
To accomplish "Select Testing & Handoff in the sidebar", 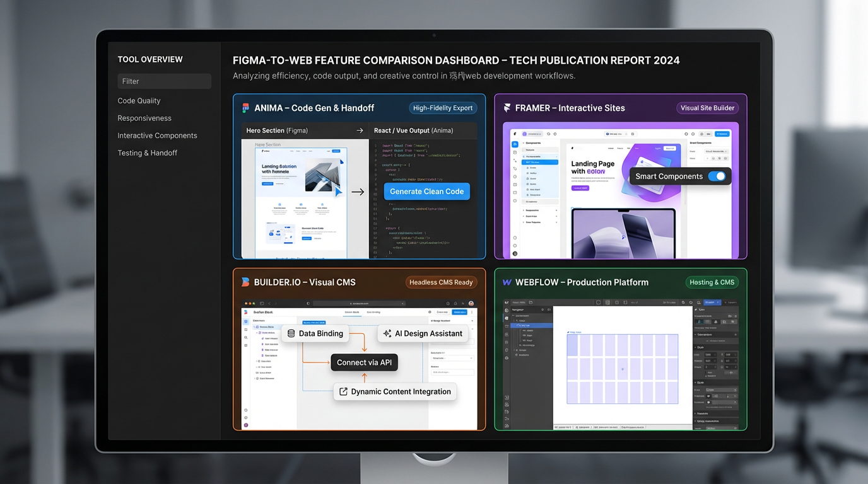I will tap(146, 153).
